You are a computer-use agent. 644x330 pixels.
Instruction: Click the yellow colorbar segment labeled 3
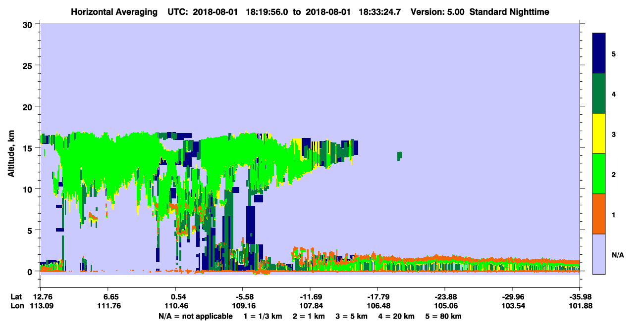(x=599, y=134)
